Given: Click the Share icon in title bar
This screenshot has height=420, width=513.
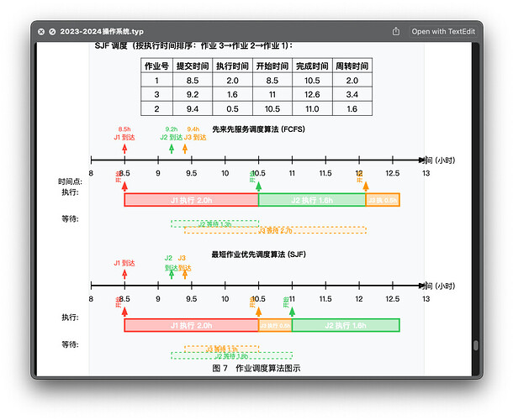Looking at the screenshot, I should 396,31.
